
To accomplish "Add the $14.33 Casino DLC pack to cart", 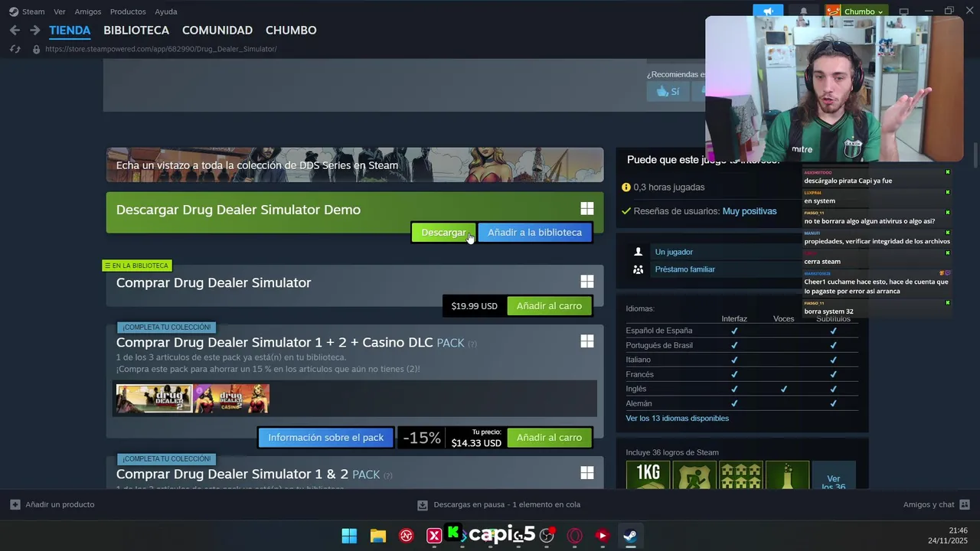I will click(549, 438).
